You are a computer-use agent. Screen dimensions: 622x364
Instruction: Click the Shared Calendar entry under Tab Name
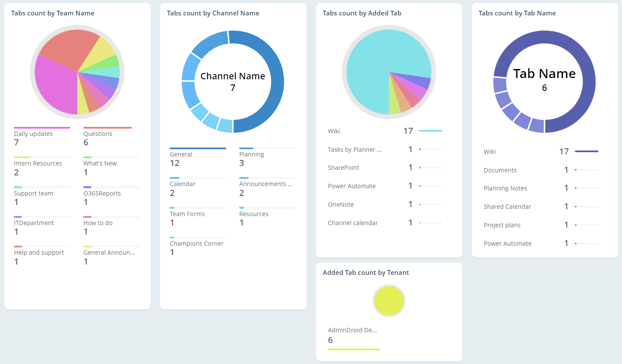click(x=507, y=206)
